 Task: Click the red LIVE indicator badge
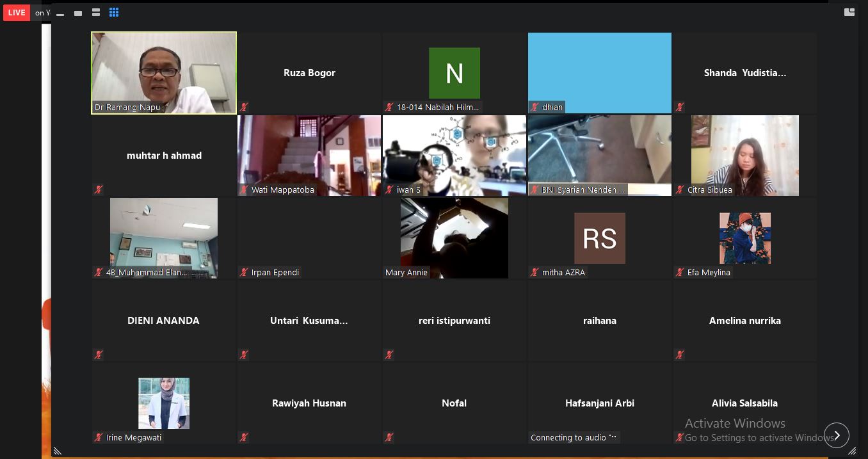17,12
